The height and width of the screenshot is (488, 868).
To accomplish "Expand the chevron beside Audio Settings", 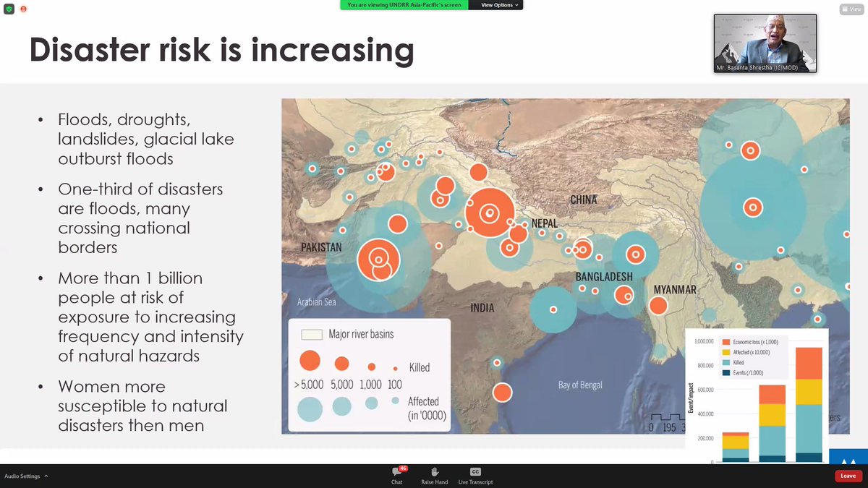I will pyautogui.click(x=46, y=476).
